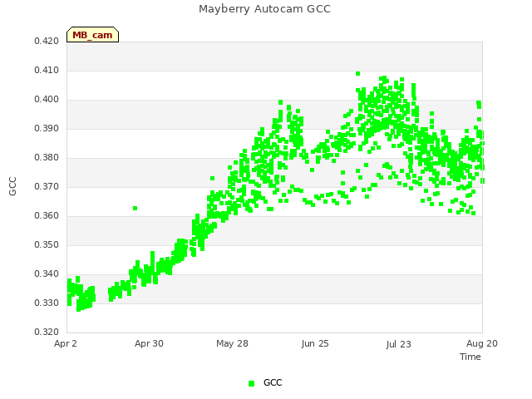The image size is (532, 399).
Task: Click the Aug 20 x-axis label
Action: coord(482,343)
